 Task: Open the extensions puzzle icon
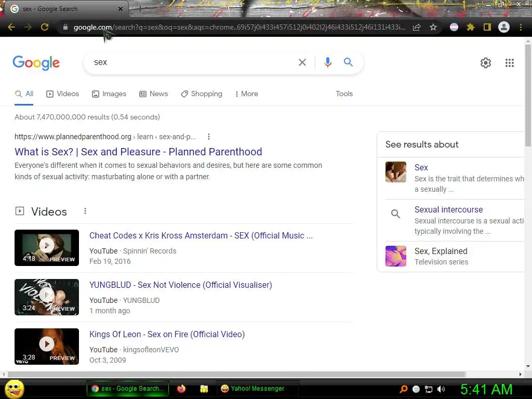[470, 27]
